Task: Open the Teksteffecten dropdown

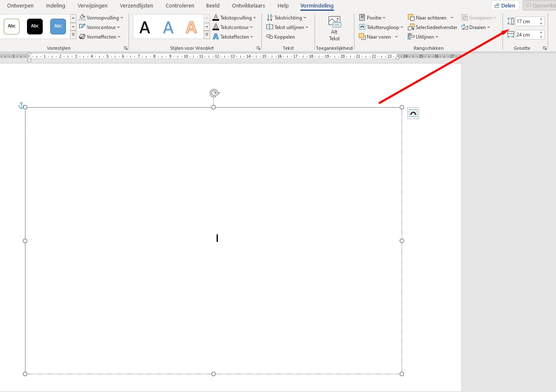Action: coord(233,37)
